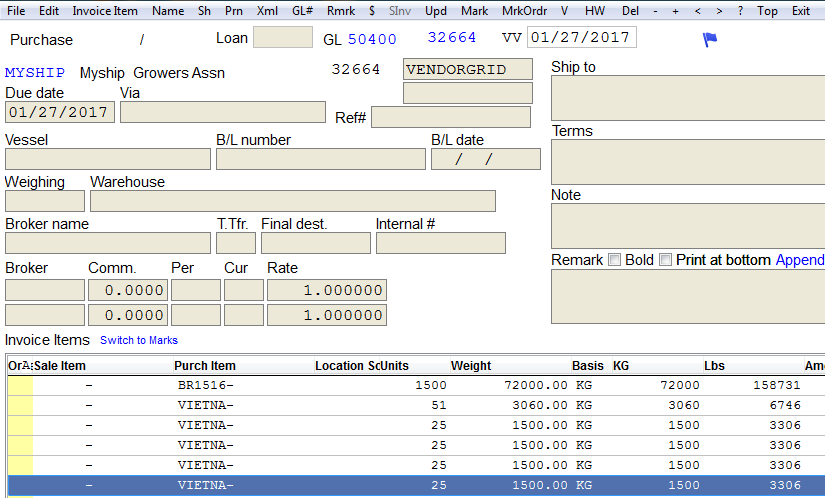825x498 pixels.
Task: Toggle the Bold remark checkbox
Action: click(614, 260)
